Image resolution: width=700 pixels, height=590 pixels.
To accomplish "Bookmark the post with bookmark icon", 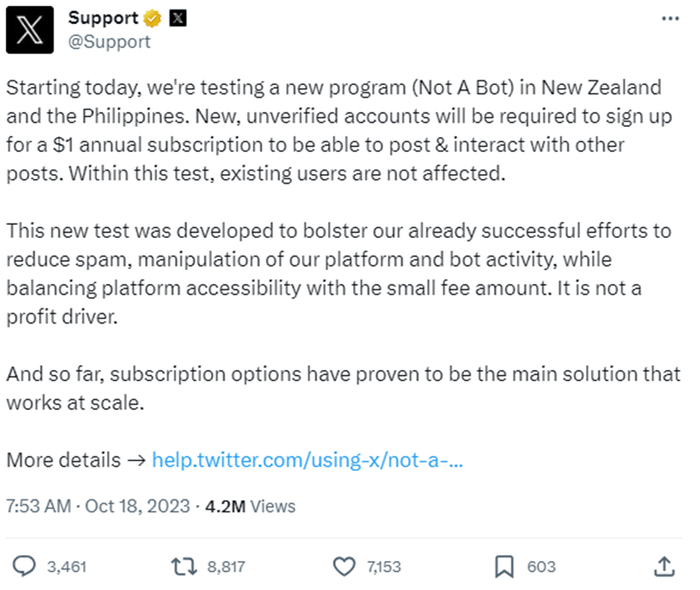I will (506, 566).
